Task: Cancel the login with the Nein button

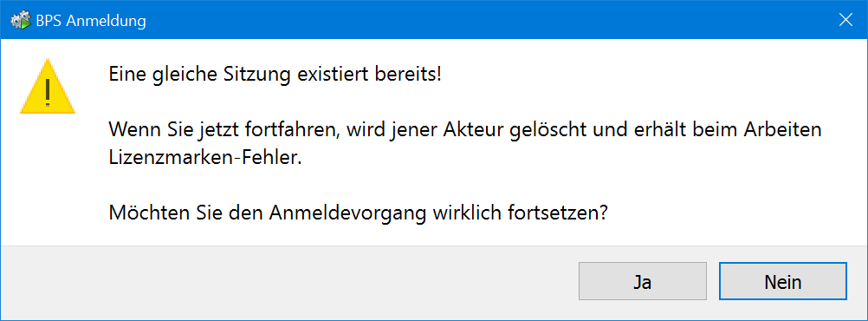Action: pyautogui.click(x=783, y=282)
